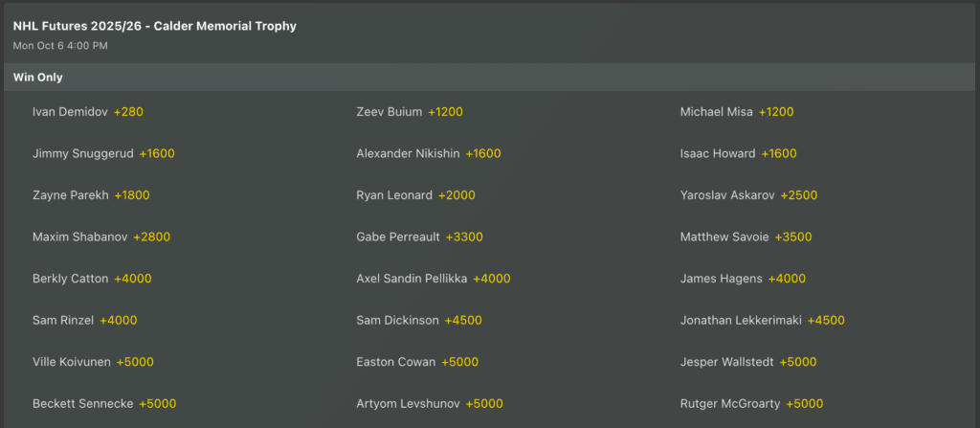Click Alexander Nikishin +1600 odds
The image size is (980, 428).
483,153
